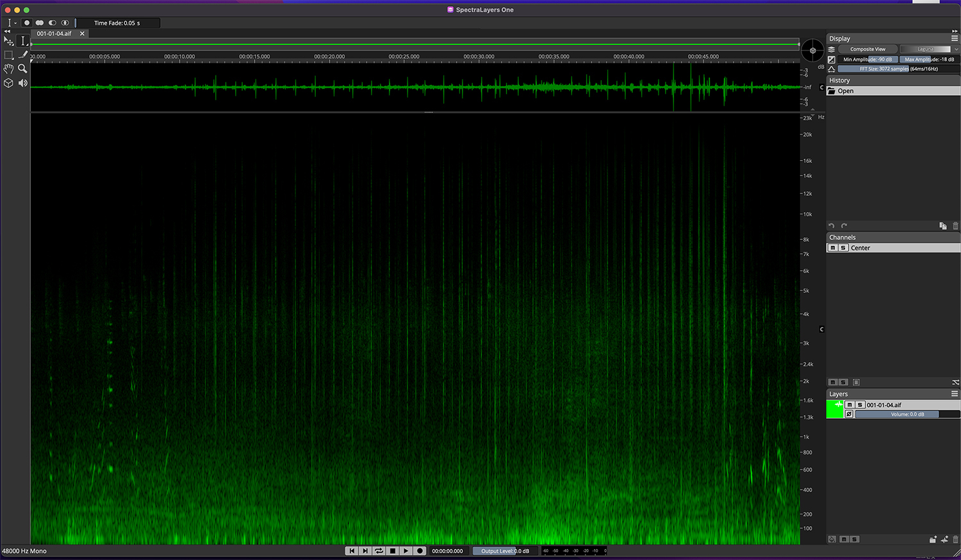Expand the time selection tool options arrow

point(15,23)
